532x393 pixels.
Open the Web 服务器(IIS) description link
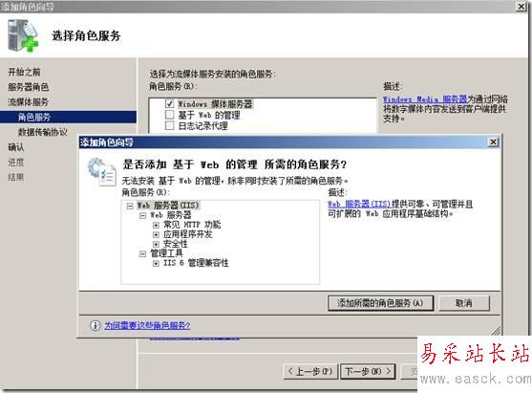pos(359,204)
